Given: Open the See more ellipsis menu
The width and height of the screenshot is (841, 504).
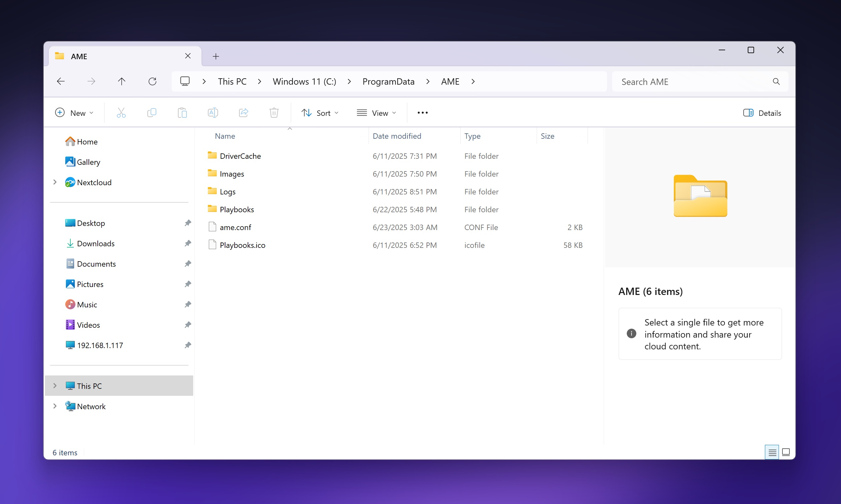Looking at the screenshot, I should coord(422,113).
